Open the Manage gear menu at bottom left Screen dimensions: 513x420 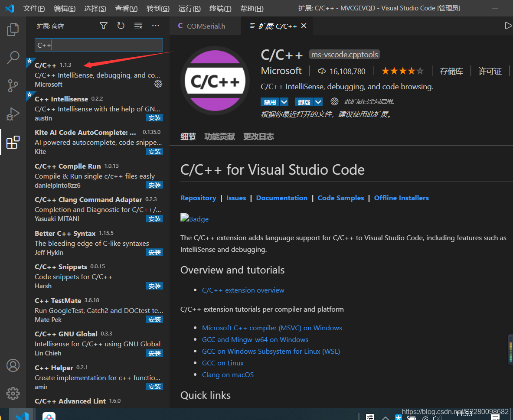pos(13,394)
